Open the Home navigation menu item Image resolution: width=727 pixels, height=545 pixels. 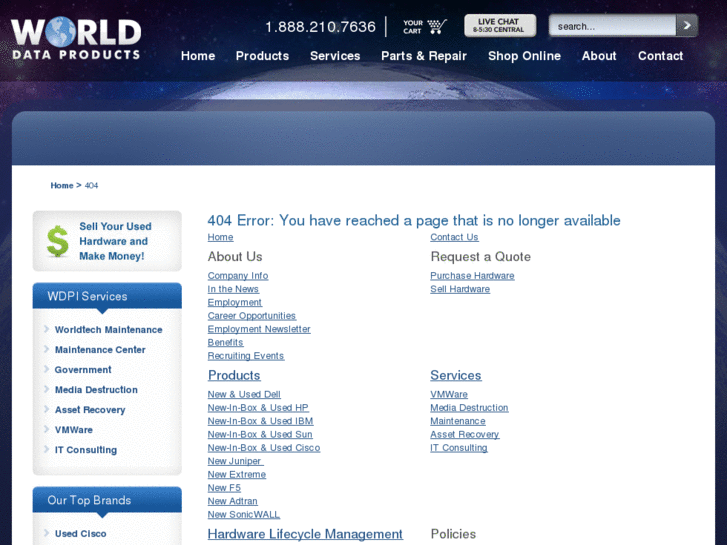tap(198, 56)
